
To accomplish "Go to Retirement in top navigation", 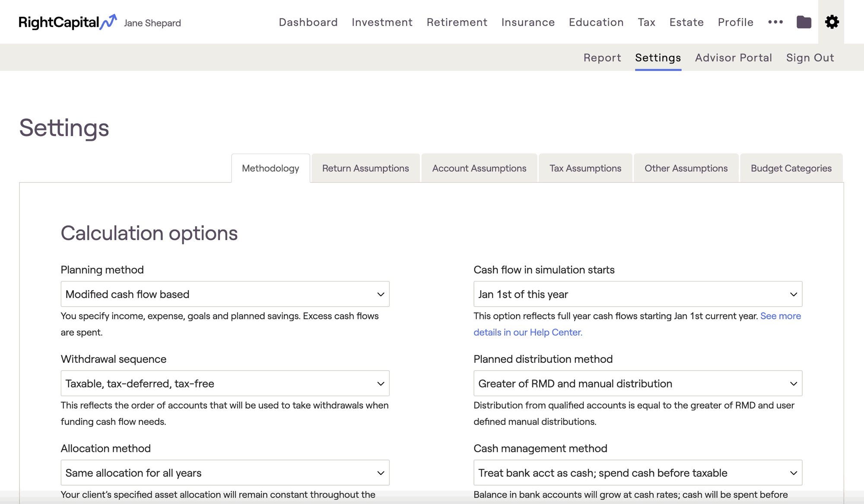I will [457, 22].
